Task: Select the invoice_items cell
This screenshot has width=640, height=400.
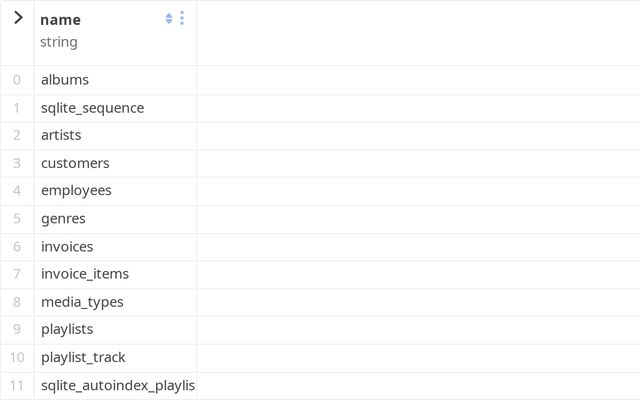Action: 85,273
